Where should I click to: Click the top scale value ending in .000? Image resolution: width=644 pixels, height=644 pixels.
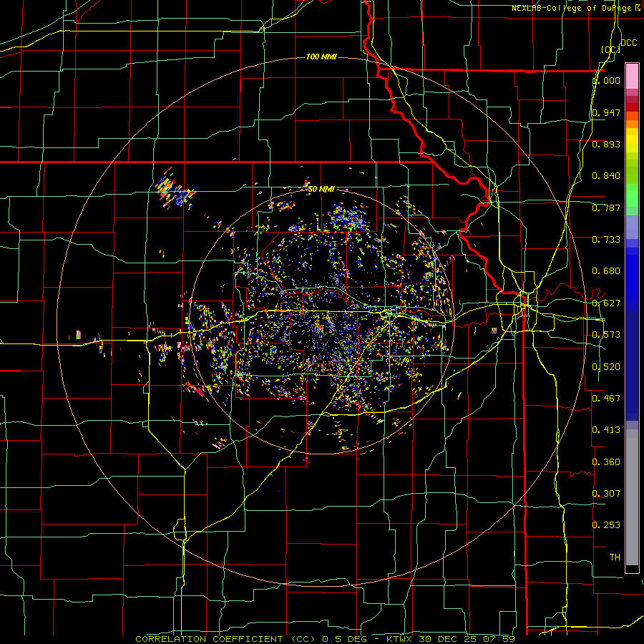pyautogui.click(x=606, y=81)
